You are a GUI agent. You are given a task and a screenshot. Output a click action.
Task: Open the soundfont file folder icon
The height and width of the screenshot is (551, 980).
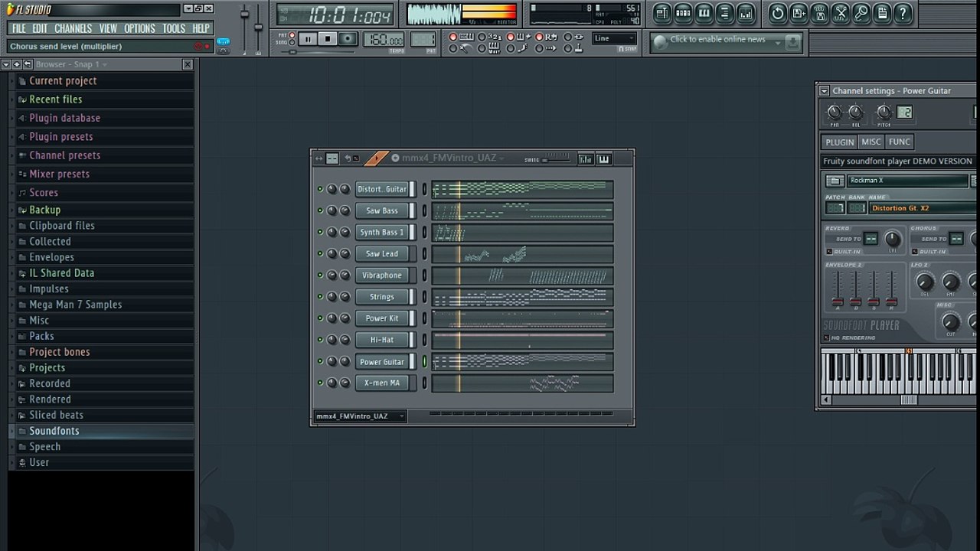coord(835,181)
